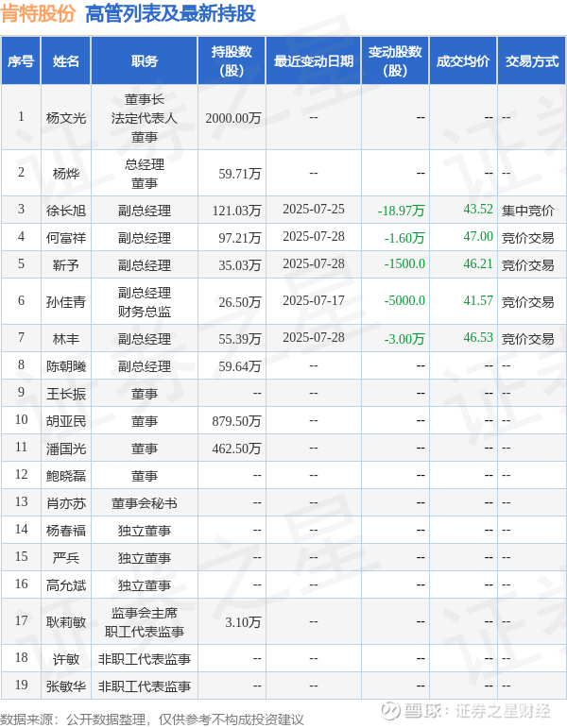This screenshot has height=728, width=567.
Task: Click the name 许敏
Action: pos(66,658)
